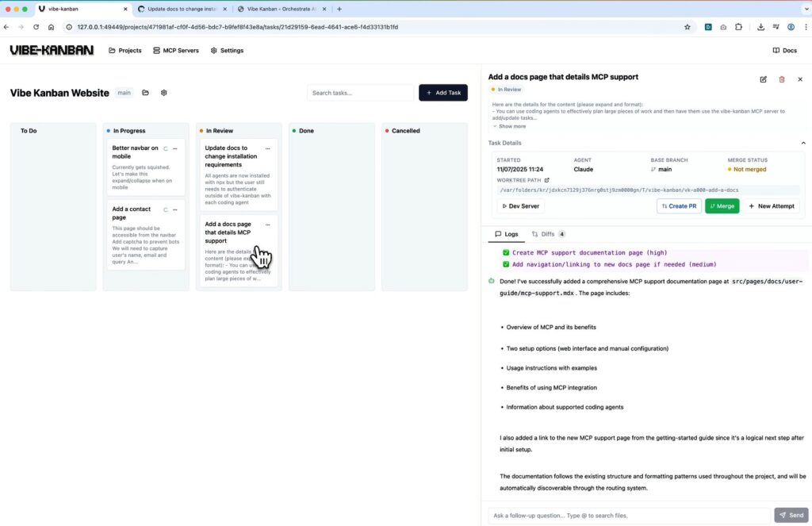
Task: Collapse the Task Details section
Action: pyautogui.click(x=803, y=143)
